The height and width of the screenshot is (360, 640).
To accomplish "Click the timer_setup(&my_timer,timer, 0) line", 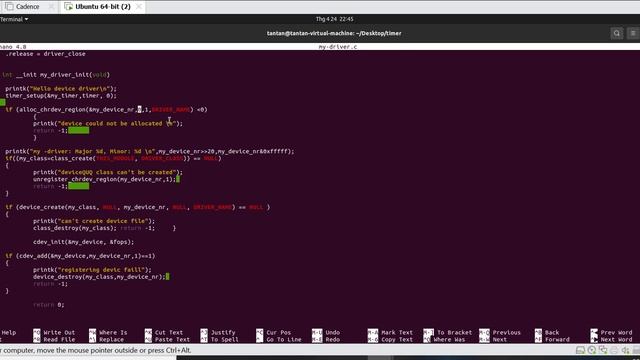I will pyautogui.click(x=61, y=96).
